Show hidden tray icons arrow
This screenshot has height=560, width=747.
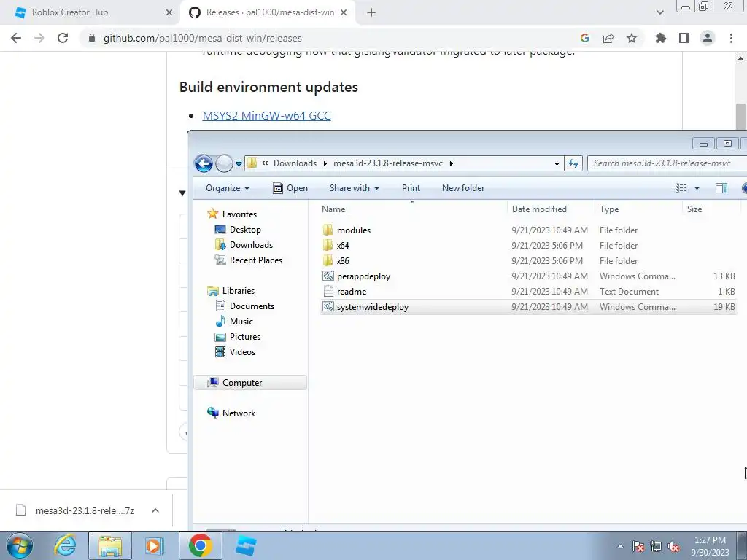(620, 546)
